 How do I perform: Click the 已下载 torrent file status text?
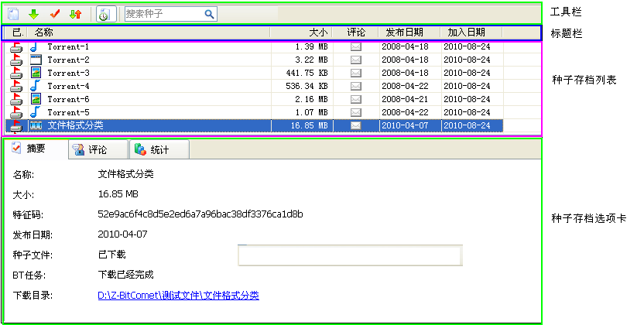(x=111, y=255)
